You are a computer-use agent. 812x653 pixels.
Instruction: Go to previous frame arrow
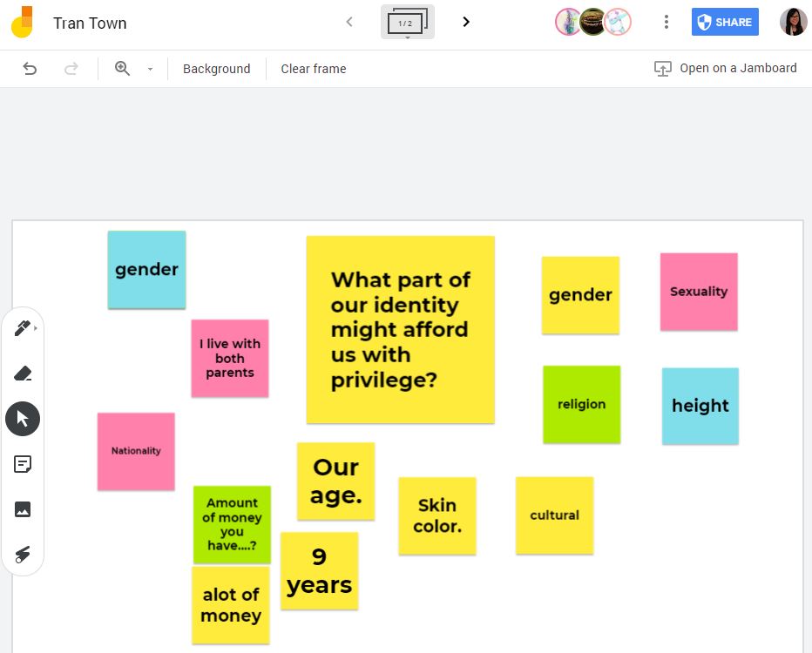(x=349, y=22)
